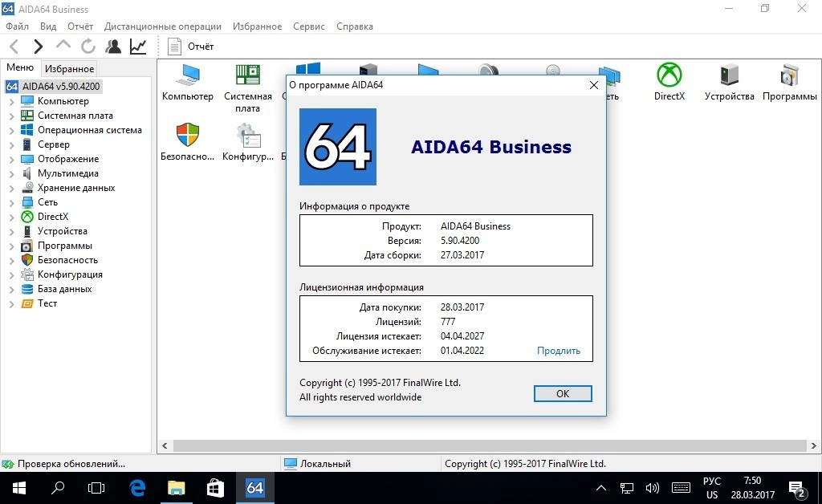The width and height of the screenshot is (822, 504).
Task: Click horizontal scrollbar right arrow
Action: [x=814, y=446]
